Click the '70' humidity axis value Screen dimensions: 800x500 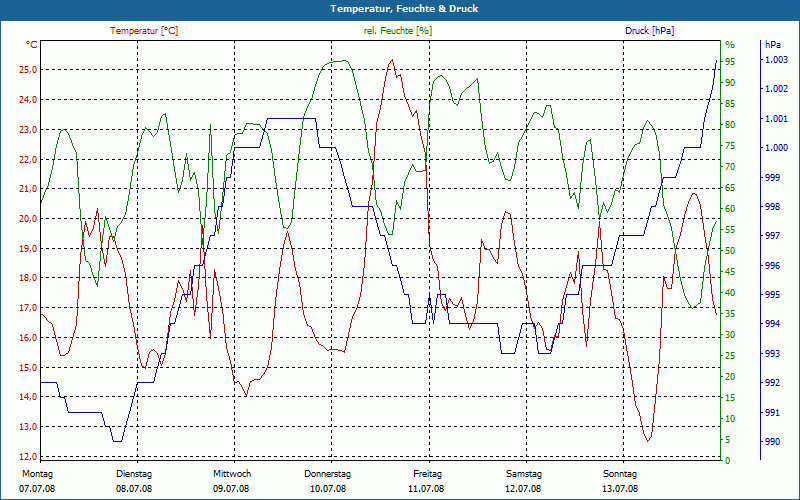point(730,166)
